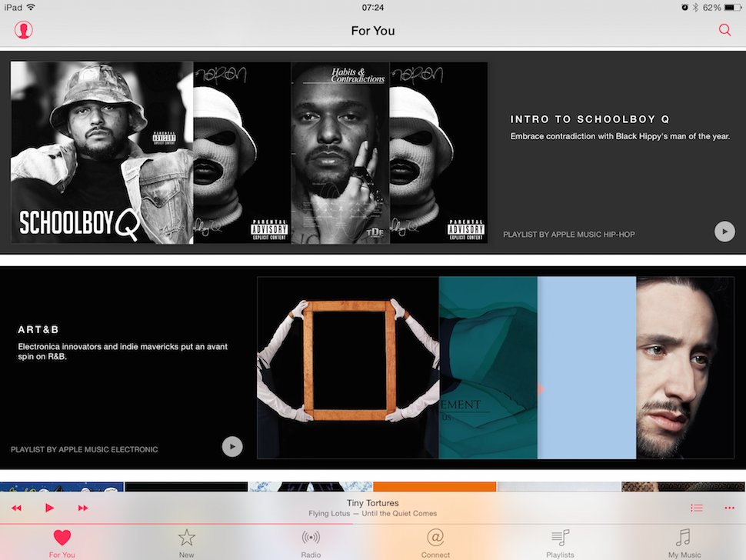Open the Radio tab
746x560 pixels.
pyautogui.click(x=311, y=543)
